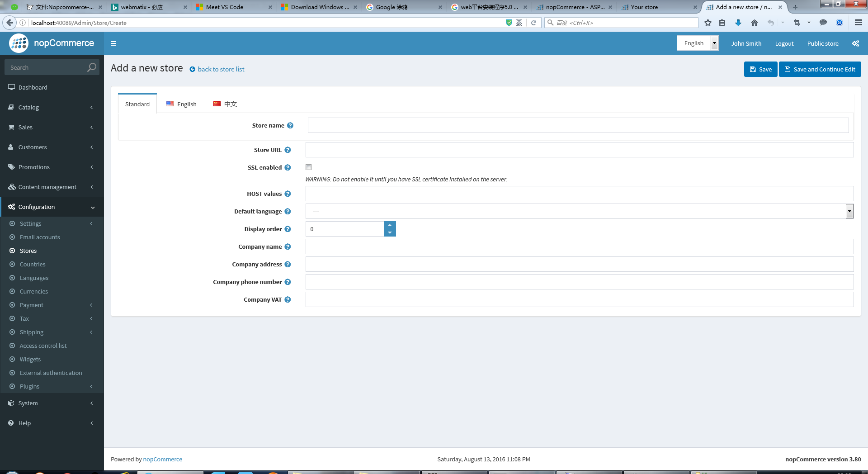Screen dimensions: 868x474
Task: Switch to the English localization tab
Action: 182,104
